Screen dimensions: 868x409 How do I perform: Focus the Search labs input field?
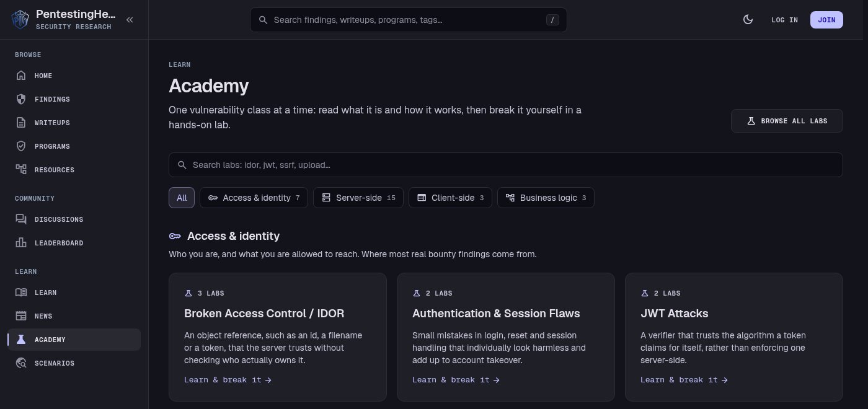505,165
